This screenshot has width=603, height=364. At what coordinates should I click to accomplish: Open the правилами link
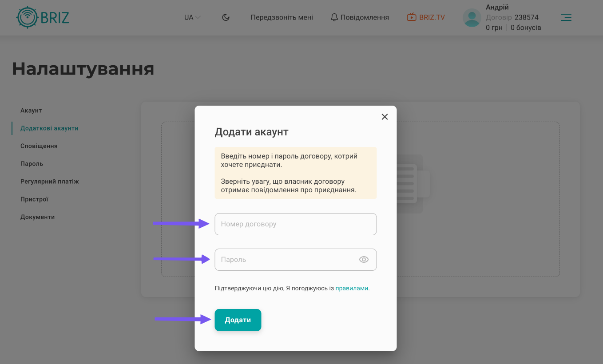[352, 288]
